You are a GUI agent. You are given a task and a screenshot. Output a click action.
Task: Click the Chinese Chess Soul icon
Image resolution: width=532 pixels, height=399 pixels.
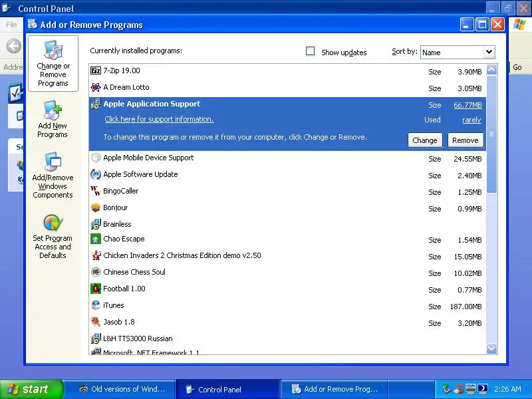96,272
